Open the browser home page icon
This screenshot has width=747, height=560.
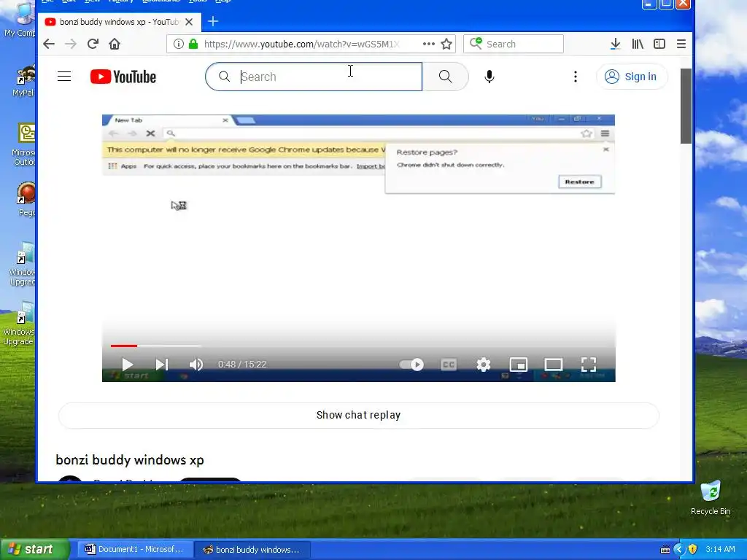(115, 44)
